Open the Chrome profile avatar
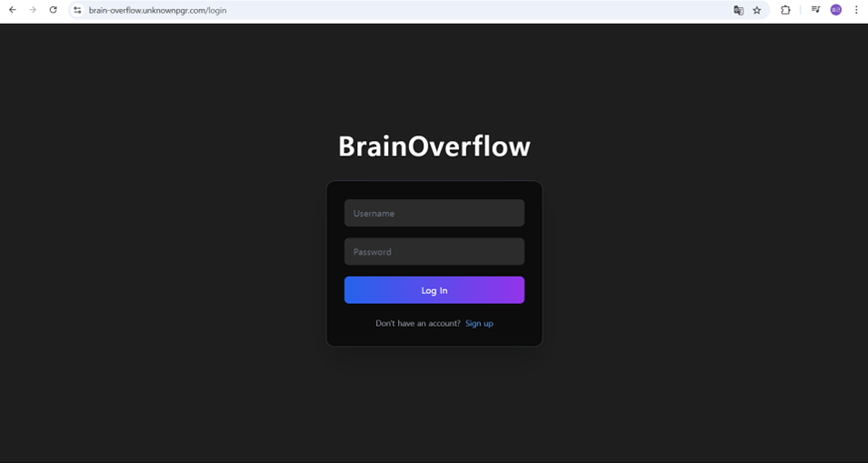This screenshot has height=463, width=868. (836, 10)
